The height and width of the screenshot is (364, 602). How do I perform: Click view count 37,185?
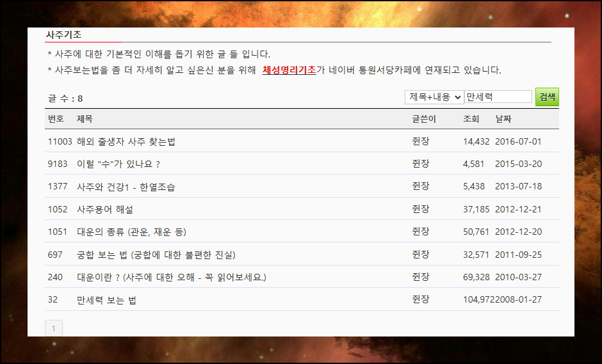[476, 209]
